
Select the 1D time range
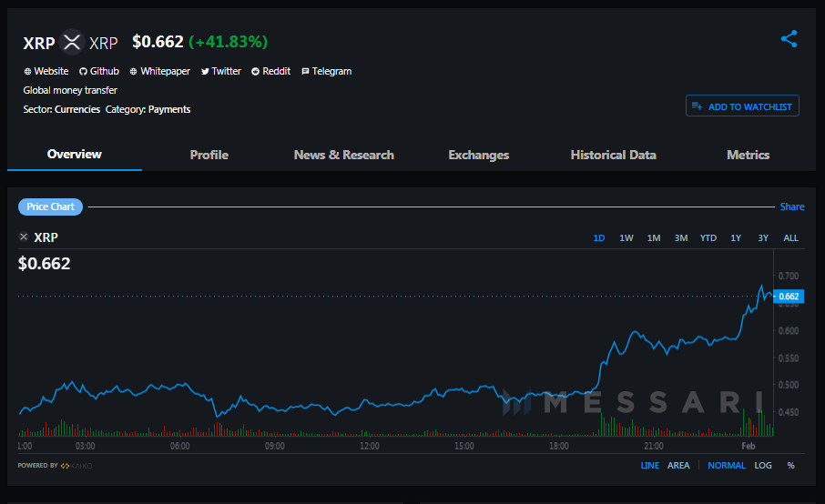click(x=599, y=238)
